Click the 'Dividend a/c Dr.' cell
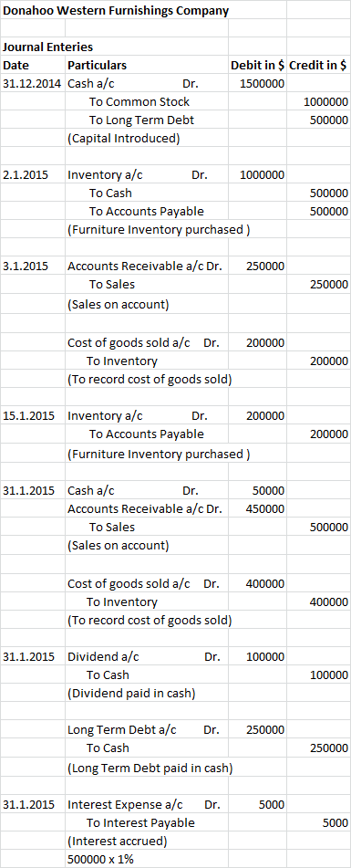Screen dimensions: 351x868 (144, 657)
